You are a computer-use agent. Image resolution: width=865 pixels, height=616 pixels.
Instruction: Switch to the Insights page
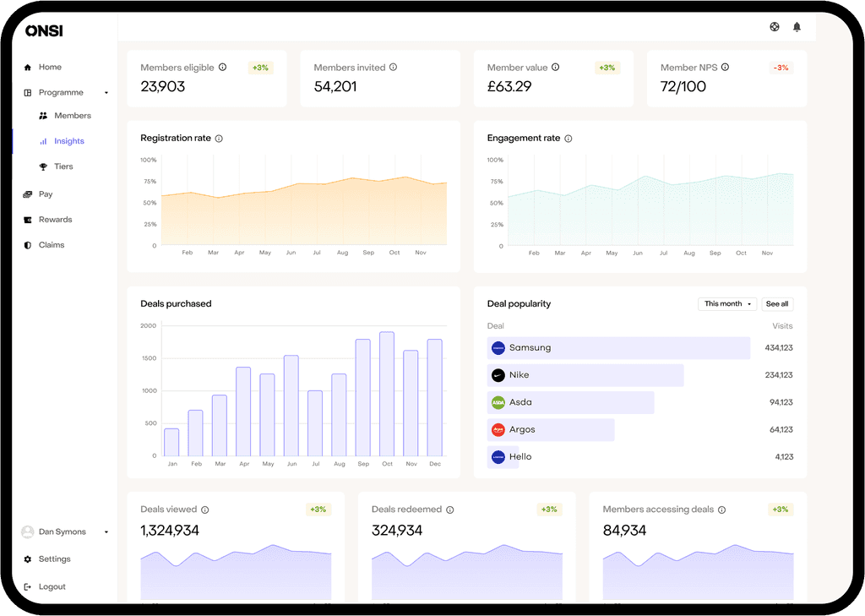point(69,141)
